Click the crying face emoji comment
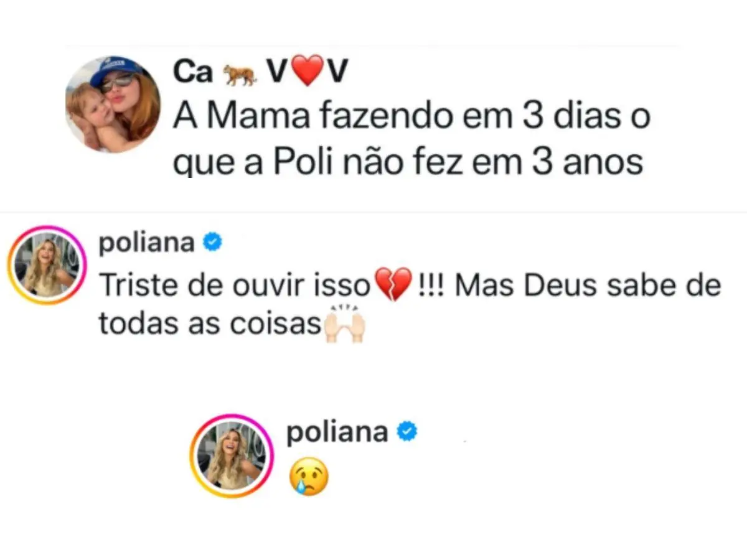 pos(309,479)
